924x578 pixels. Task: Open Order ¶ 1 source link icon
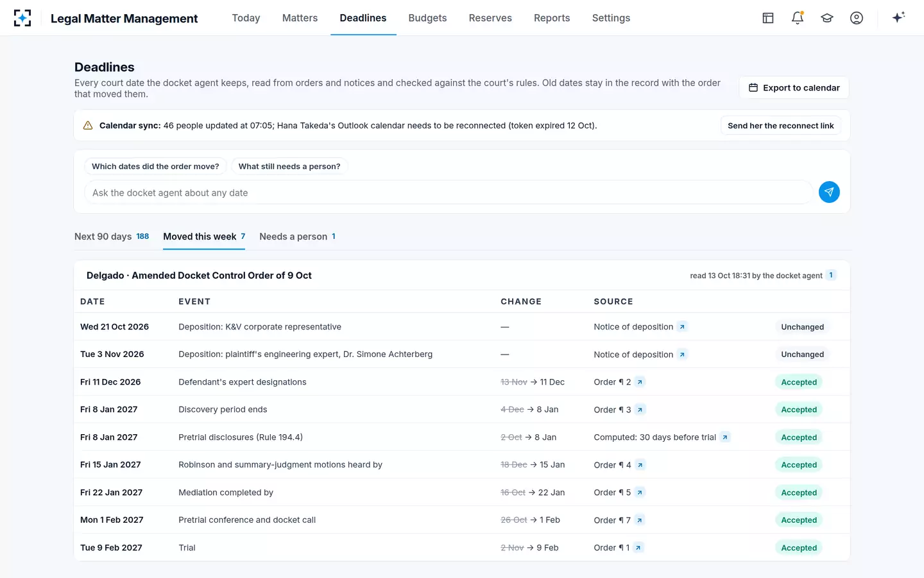coord(638,548)
